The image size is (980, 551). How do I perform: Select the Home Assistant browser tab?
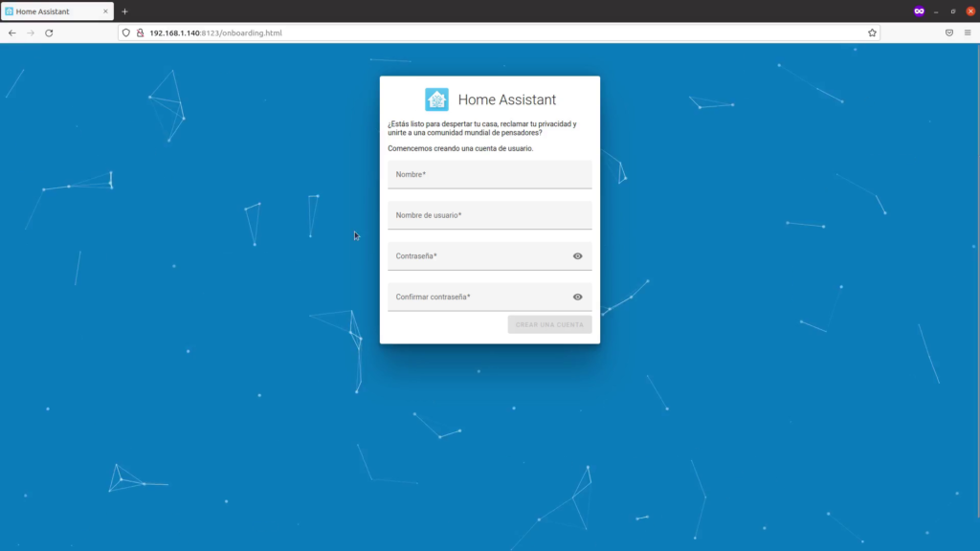coord(53,11)
